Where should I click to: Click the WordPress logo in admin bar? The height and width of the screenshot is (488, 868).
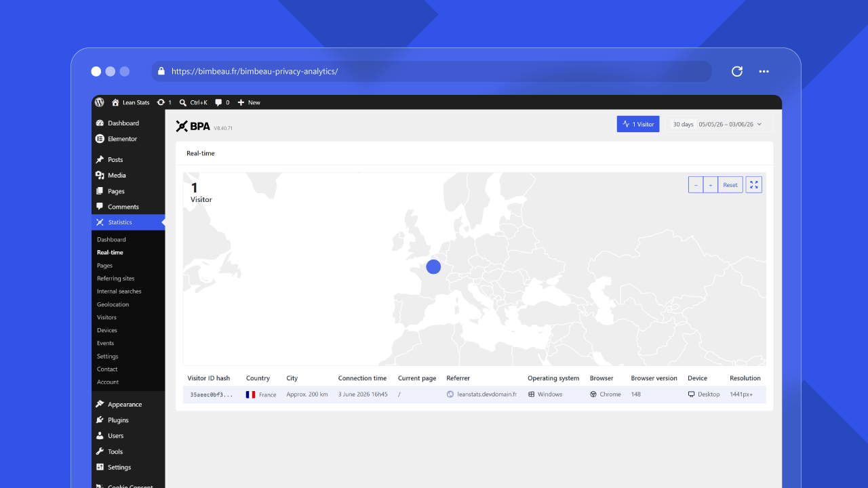point(100,102)
